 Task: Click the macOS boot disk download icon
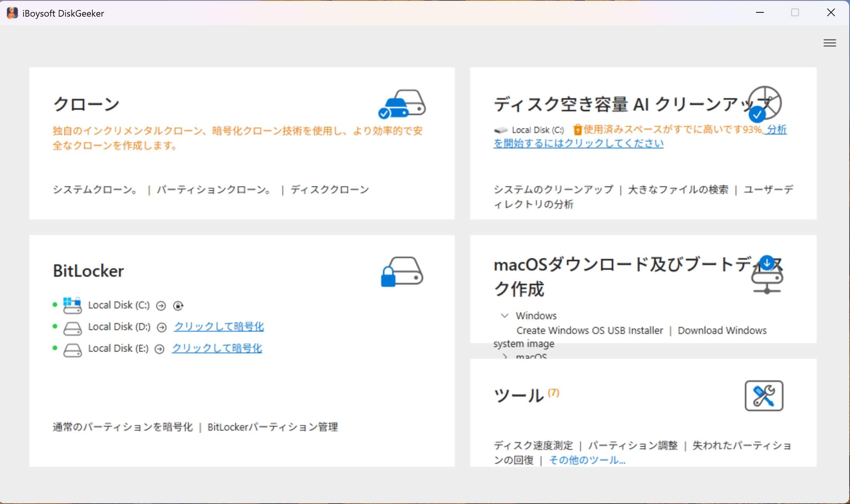coord(766,275)
